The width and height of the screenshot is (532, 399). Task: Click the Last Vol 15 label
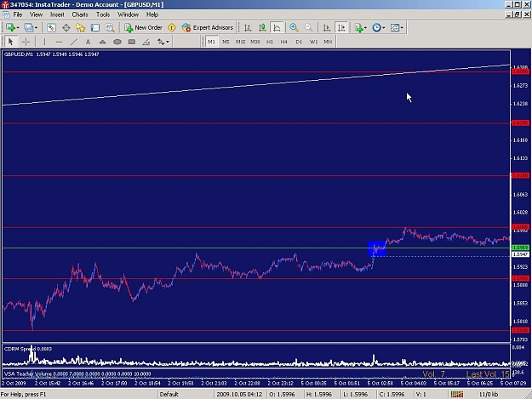tap(488, 374)
